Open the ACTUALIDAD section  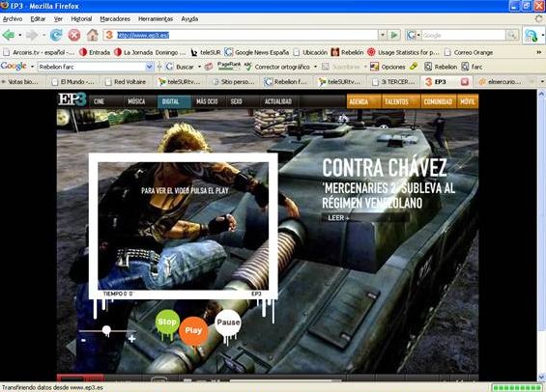[278, 101]
